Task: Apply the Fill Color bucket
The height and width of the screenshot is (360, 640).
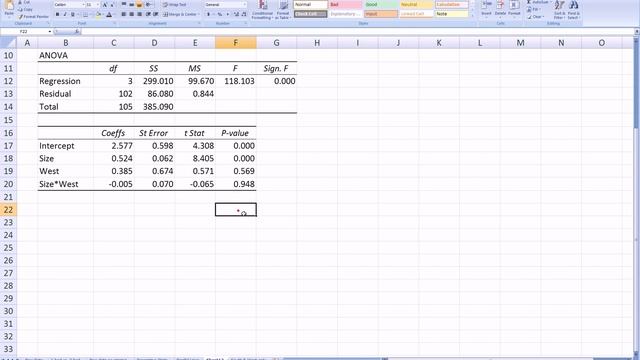Action: [98, 15]
